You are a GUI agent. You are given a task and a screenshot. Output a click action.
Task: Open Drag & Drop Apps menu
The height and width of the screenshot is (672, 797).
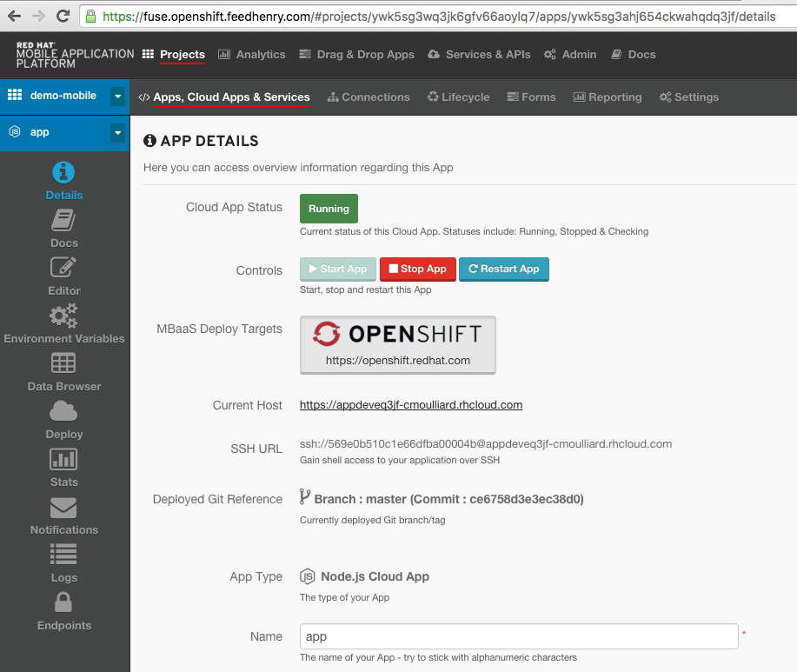pos(357,55)
